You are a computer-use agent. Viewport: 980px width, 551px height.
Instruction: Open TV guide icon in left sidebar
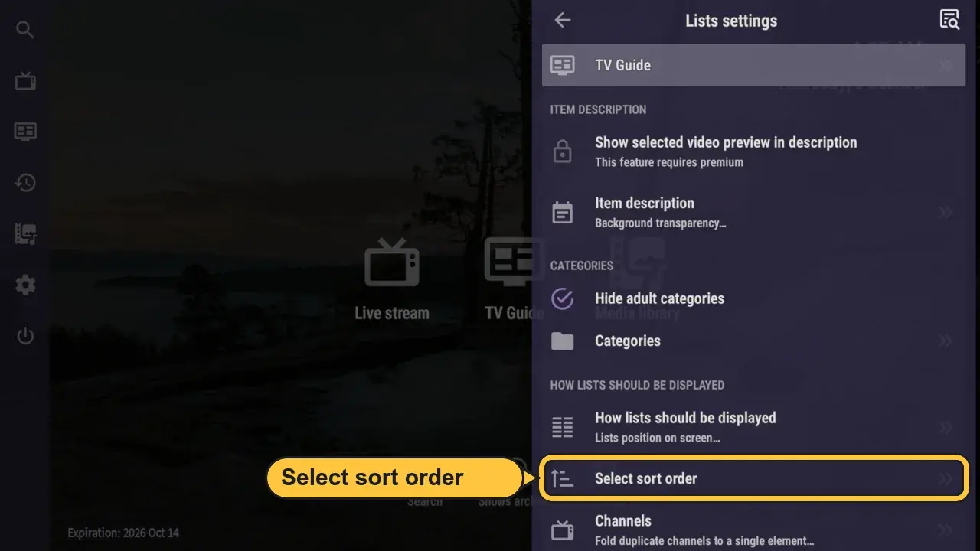(x=25, y=132)
